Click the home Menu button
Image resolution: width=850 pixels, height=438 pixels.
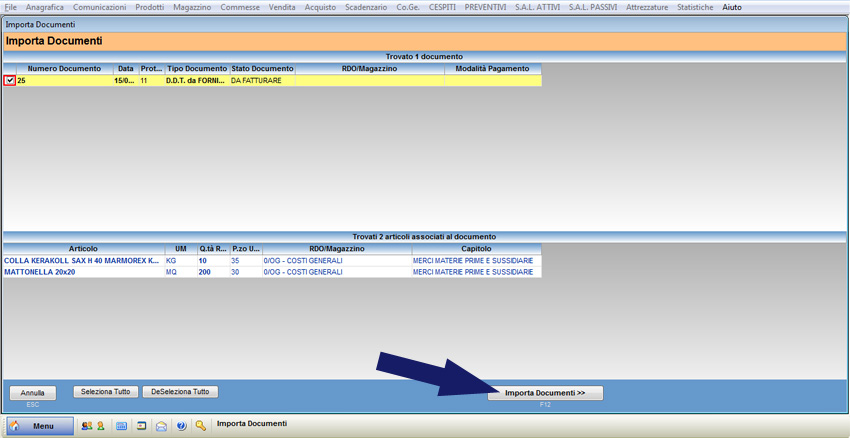pos(40,426)
